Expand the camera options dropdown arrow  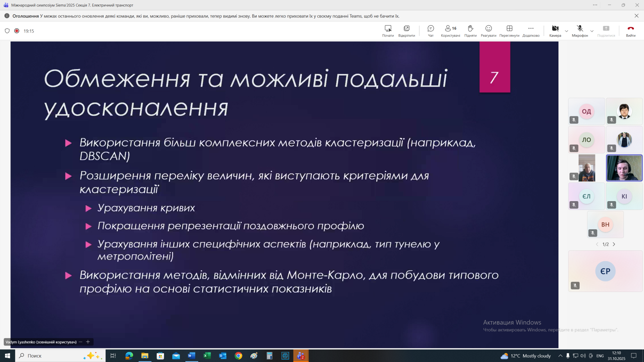[x=567, y=31]
